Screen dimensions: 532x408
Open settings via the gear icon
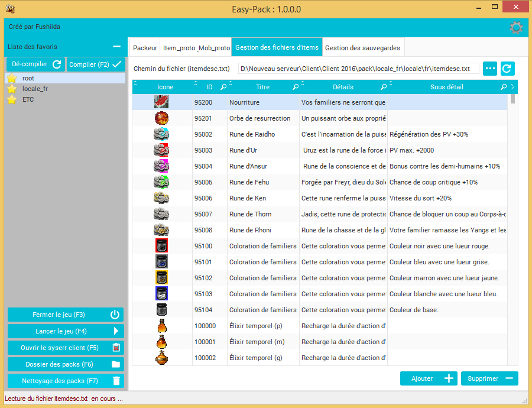(x=515, y=27)
